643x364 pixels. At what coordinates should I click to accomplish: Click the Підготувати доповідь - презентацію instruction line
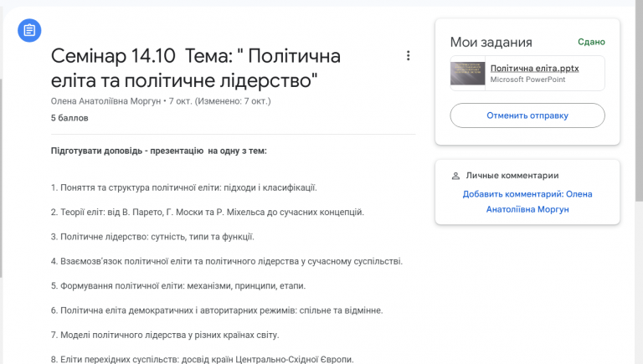point(159,151)
